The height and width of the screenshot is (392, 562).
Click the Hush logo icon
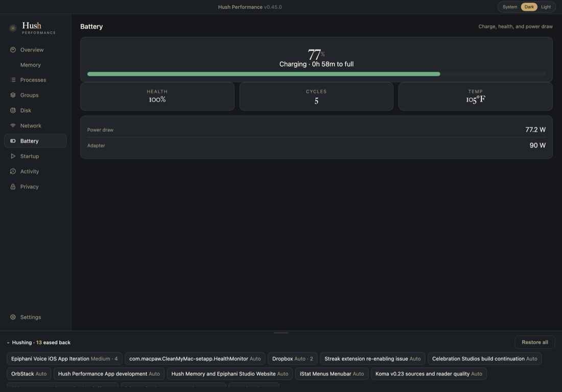(x=13, y=28)
